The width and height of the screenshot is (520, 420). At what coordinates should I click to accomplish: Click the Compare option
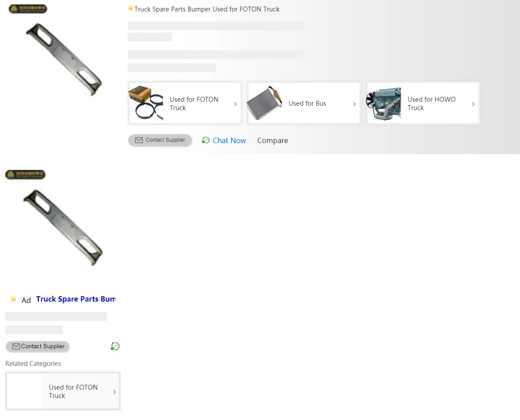pyautogui.click(x=273, y=140)
